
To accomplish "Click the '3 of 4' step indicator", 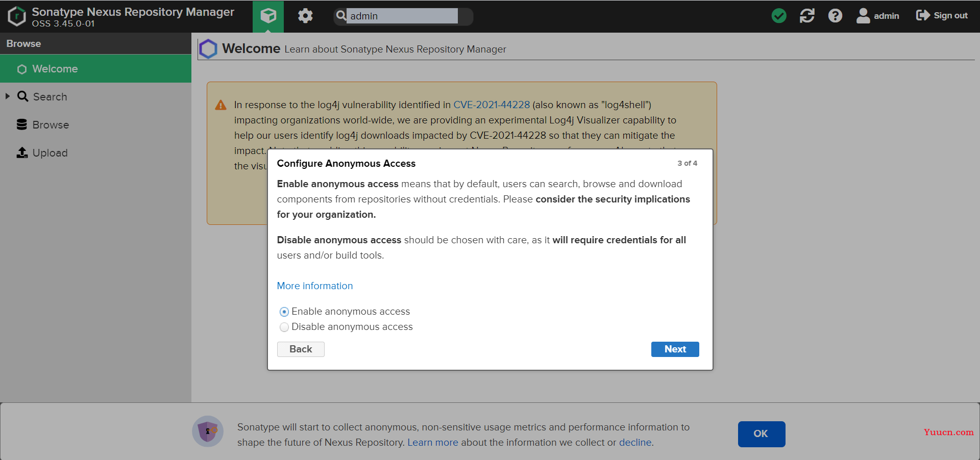I will 687,163.
